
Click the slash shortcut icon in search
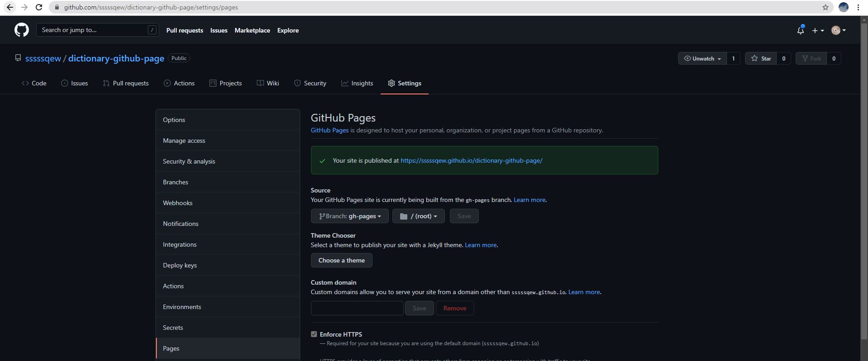click(x=152, y=30)
